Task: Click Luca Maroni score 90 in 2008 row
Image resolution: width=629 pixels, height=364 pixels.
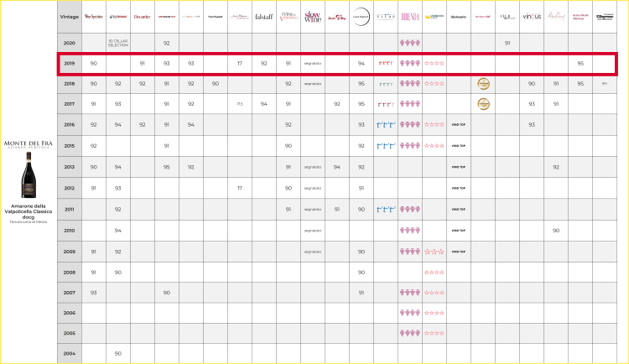Action: coord(361,273)
